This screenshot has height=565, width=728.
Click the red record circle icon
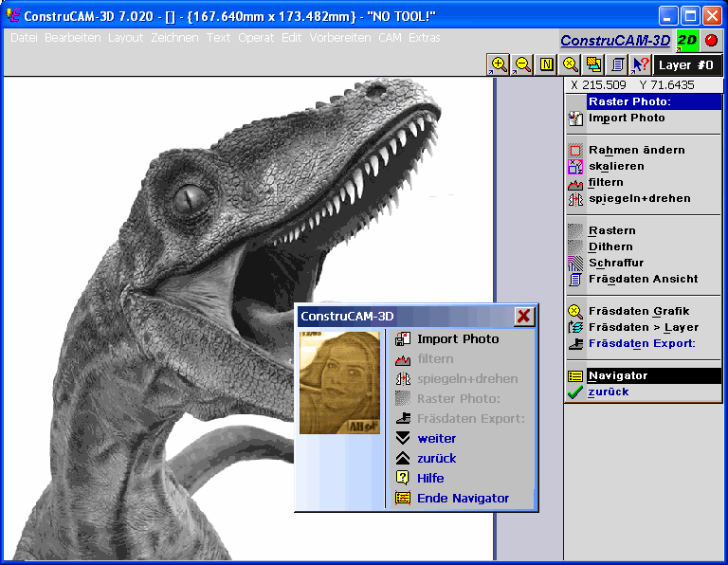point(711,41)
